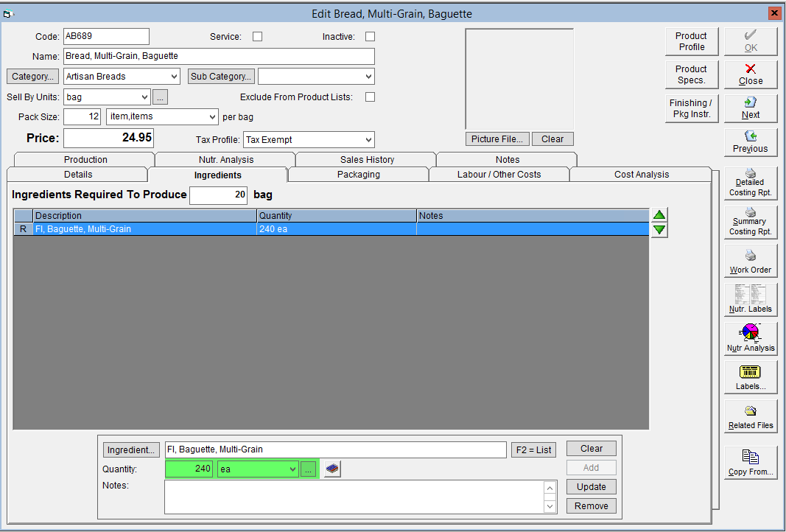Click the stacked books icon beside quantity units

coord(332,469)
